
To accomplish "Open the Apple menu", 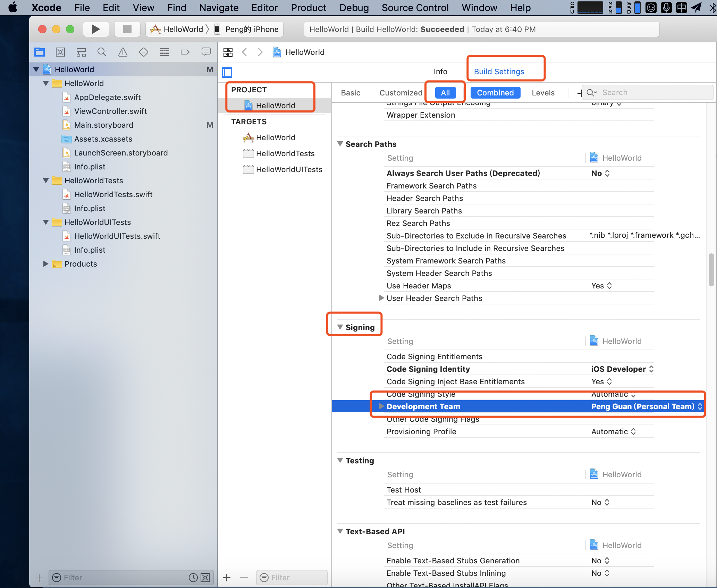I will pos(13,7).
